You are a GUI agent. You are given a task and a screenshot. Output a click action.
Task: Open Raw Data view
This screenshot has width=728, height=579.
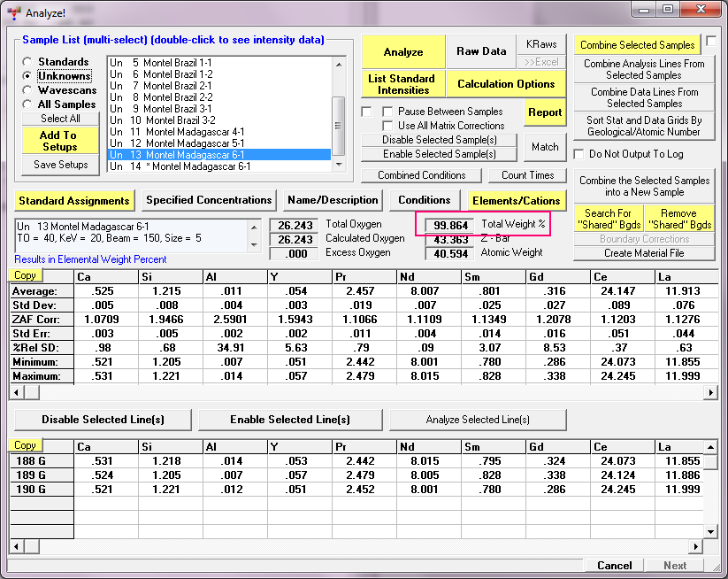click(480, 51)
